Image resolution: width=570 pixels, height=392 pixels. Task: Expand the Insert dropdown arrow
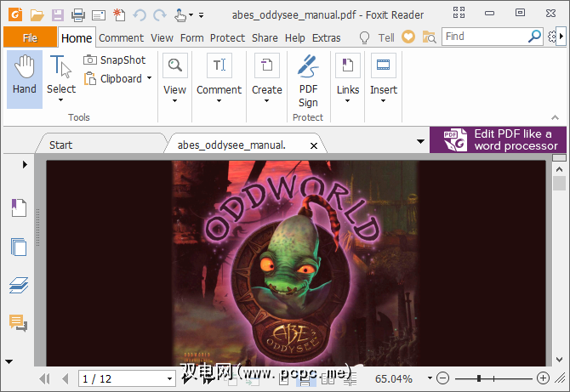pyautogui.click(x=383, y=100)
